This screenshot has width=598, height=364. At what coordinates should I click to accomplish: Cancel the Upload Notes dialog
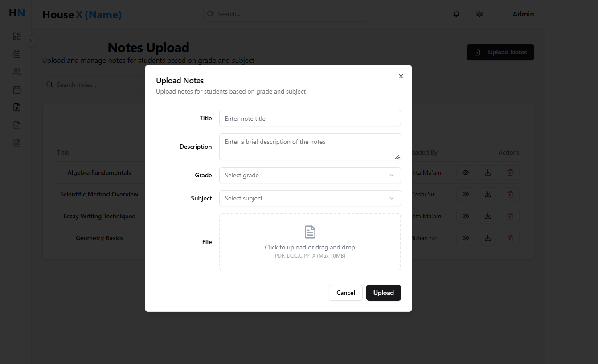pyautogui.click(x=346, y=293)
